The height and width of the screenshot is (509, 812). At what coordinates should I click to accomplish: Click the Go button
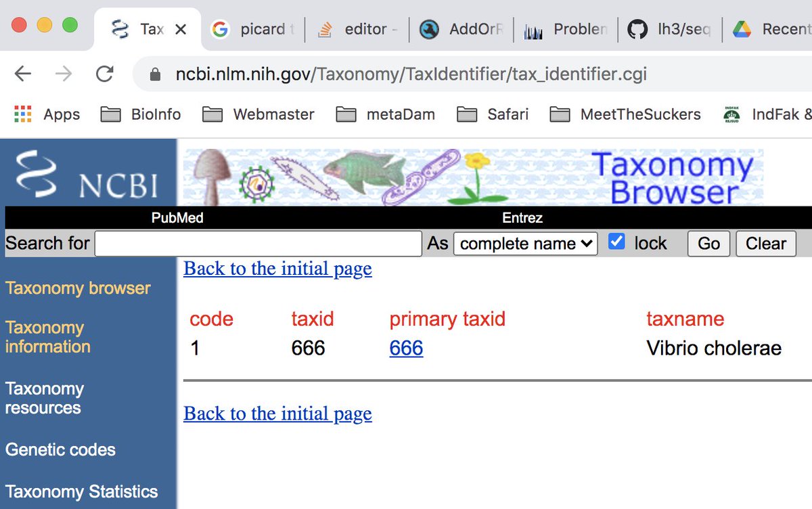pyautogui.click(x=708, y=244)
